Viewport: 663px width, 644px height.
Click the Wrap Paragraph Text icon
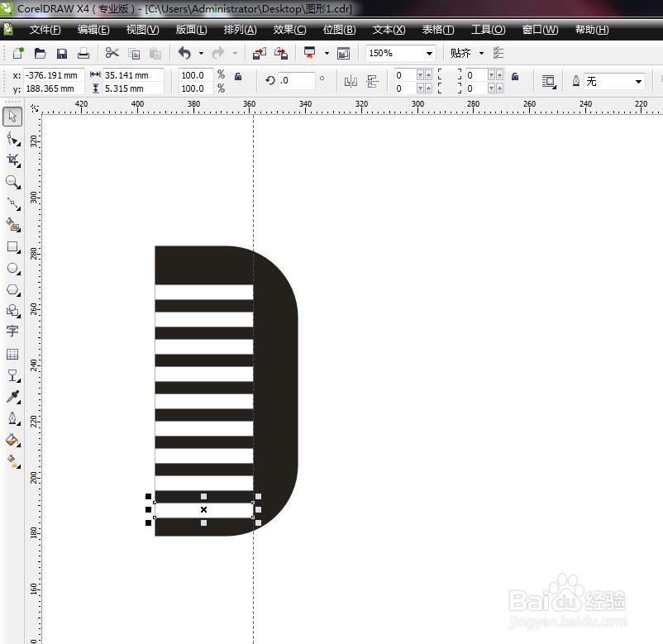click(549, 81)
